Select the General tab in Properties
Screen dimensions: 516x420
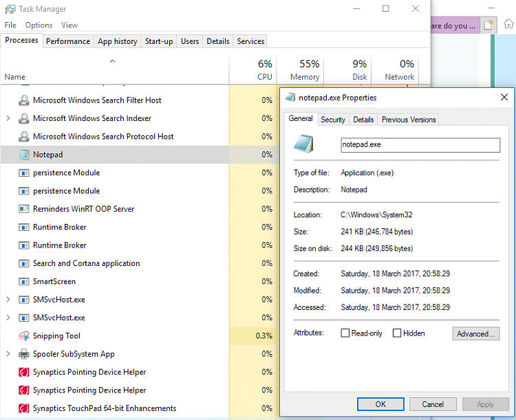[x=301, y=118]
